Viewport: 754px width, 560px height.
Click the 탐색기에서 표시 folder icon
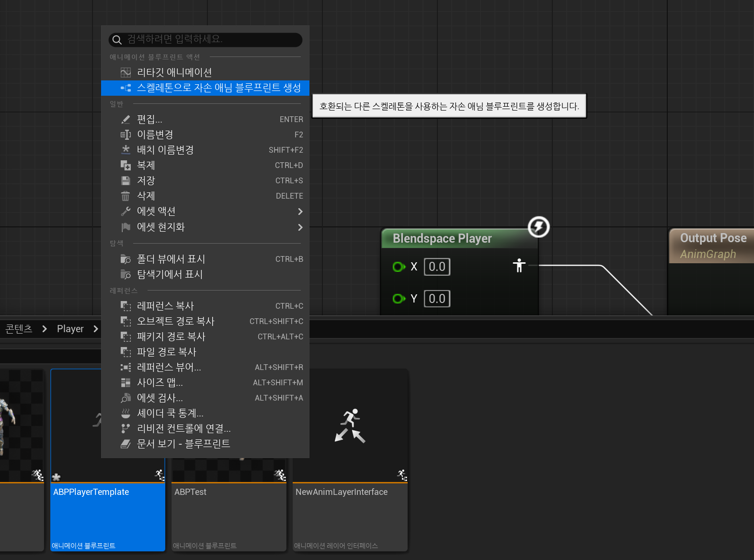[126, 274]
